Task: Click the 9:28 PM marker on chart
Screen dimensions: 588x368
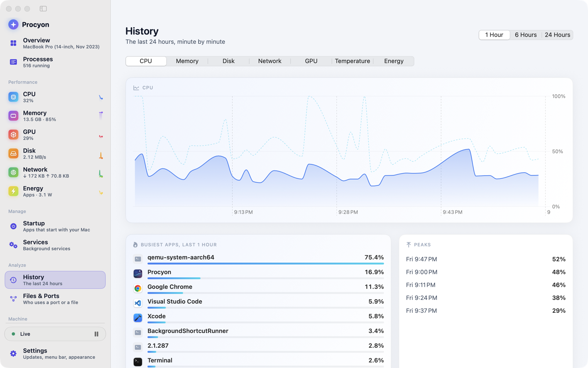Action: (348, 212)
